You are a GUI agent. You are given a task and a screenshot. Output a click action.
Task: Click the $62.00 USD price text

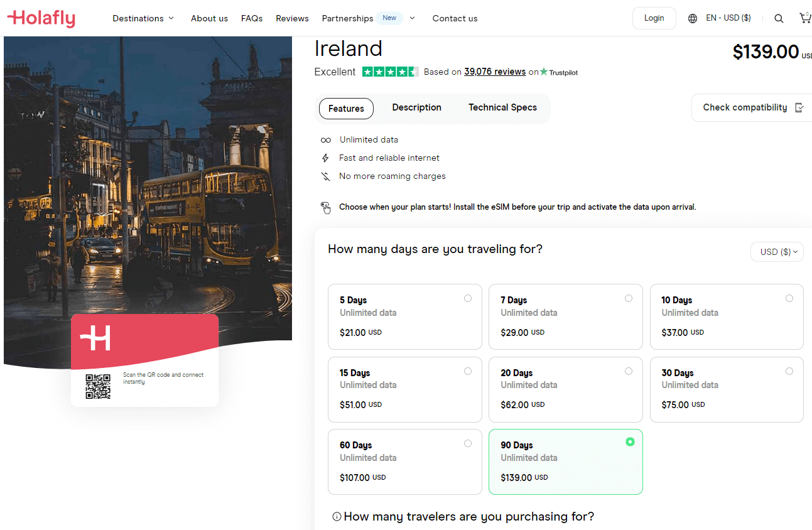click(x=522, y=405)
